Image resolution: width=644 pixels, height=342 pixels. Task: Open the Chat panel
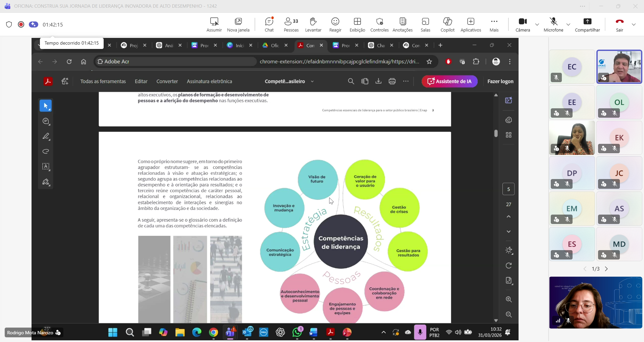[x=269, y=24]
